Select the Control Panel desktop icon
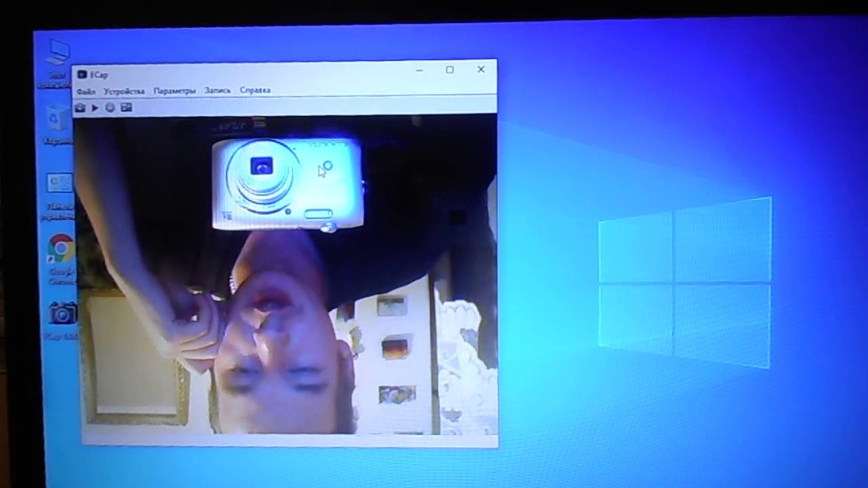Image resolution: width=868 pixels, height=488 pixels. pos(60,184)
